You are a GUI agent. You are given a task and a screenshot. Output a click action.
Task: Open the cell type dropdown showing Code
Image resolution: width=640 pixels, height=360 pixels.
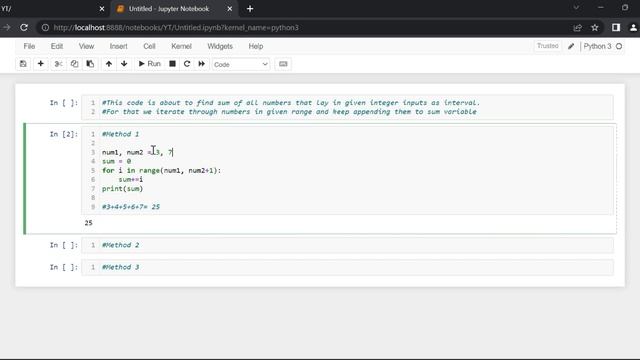pos(241,64)
